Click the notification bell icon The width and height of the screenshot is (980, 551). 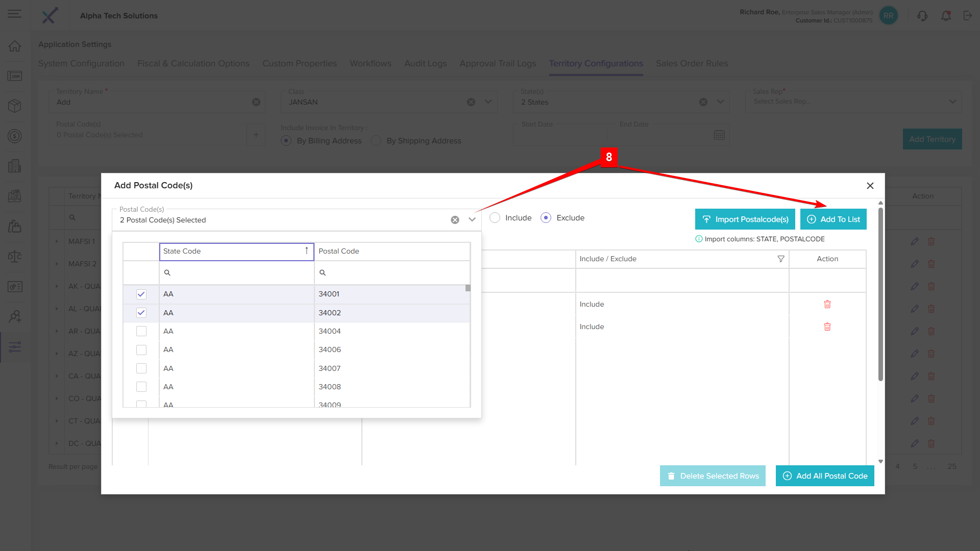946,16
